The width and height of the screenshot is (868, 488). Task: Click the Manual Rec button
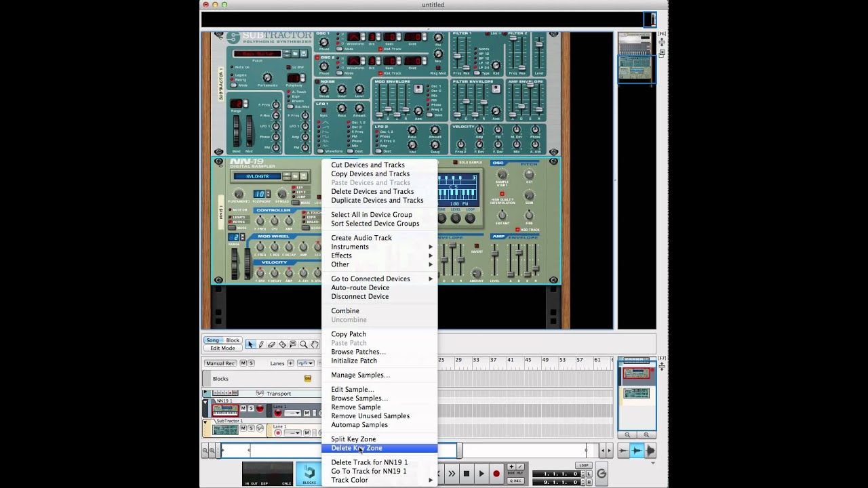220,363
